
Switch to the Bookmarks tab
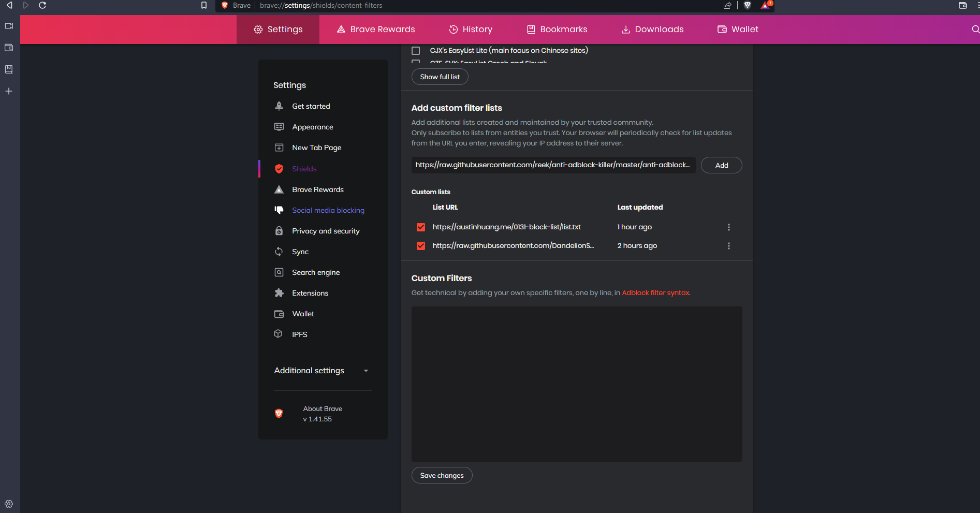click(x=557, y=29)
